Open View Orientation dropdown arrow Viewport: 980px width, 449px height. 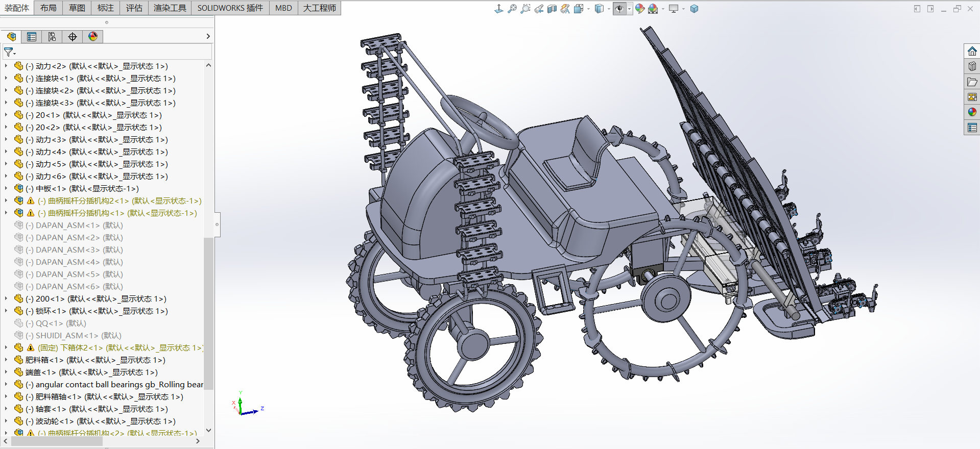pos(588,9)
